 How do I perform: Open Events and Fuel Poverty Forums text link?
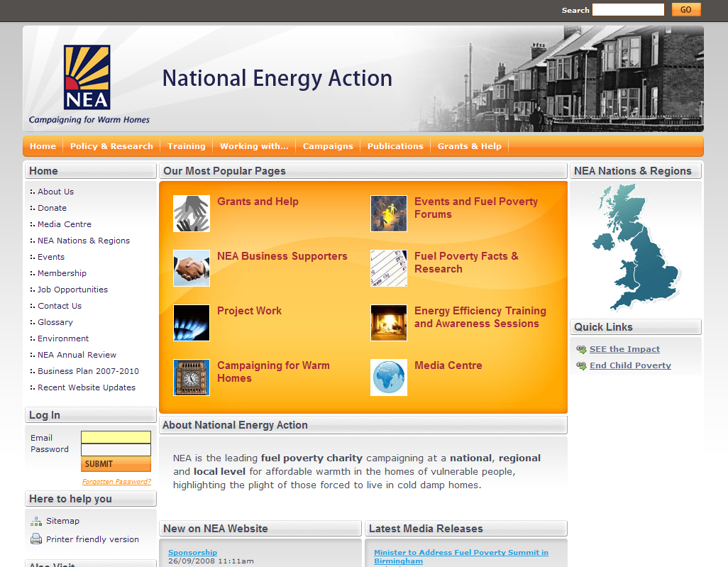tap(476, 208)
